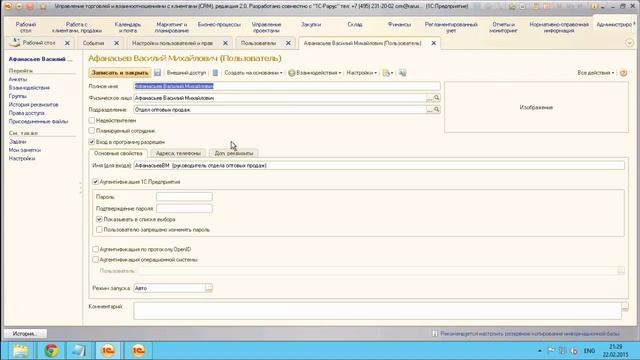Enable Аутентификация по протоколу OpenID
640x360 pixels.
click(96, 249)
